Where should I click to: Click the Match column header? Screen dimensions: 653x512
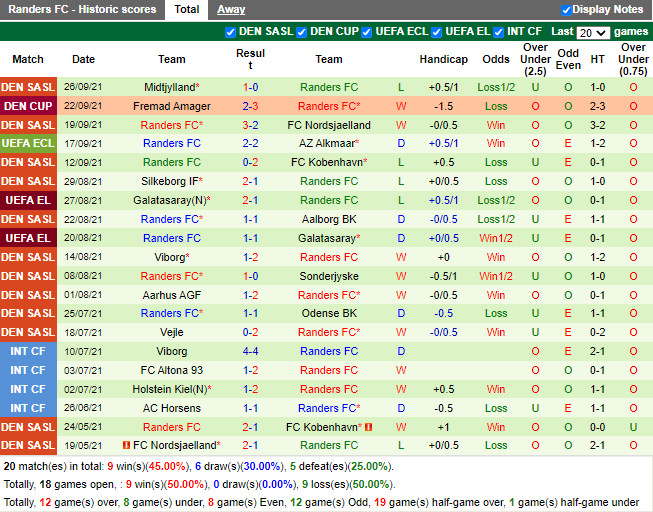[x=28, y=59]
